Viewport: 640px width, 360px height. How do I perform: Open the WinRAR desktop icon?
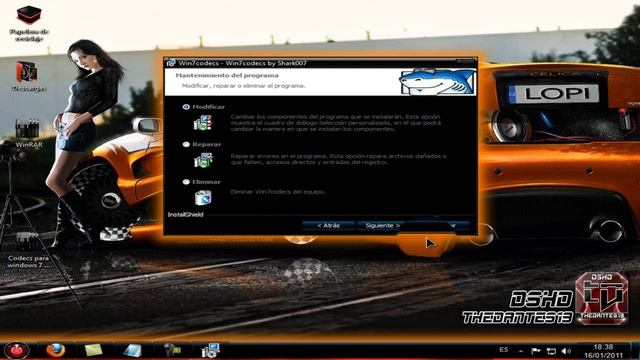coord(29,133)
